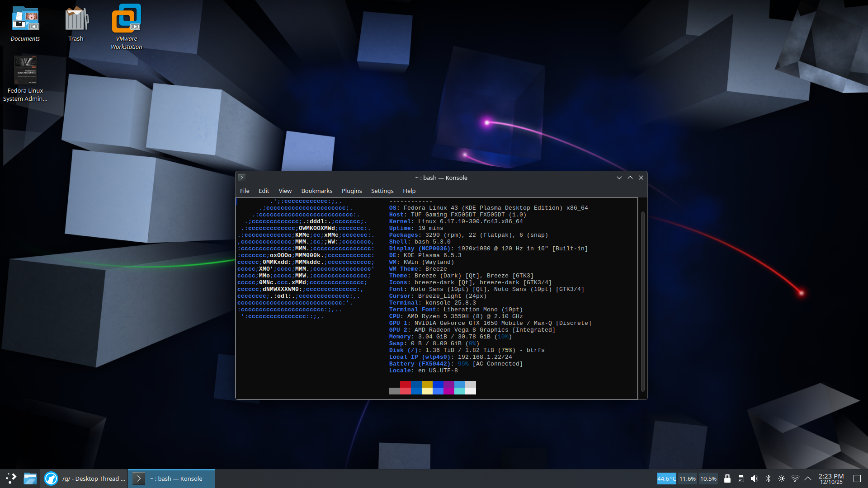
Task: Click the lock tray icon
Action: 727,479
